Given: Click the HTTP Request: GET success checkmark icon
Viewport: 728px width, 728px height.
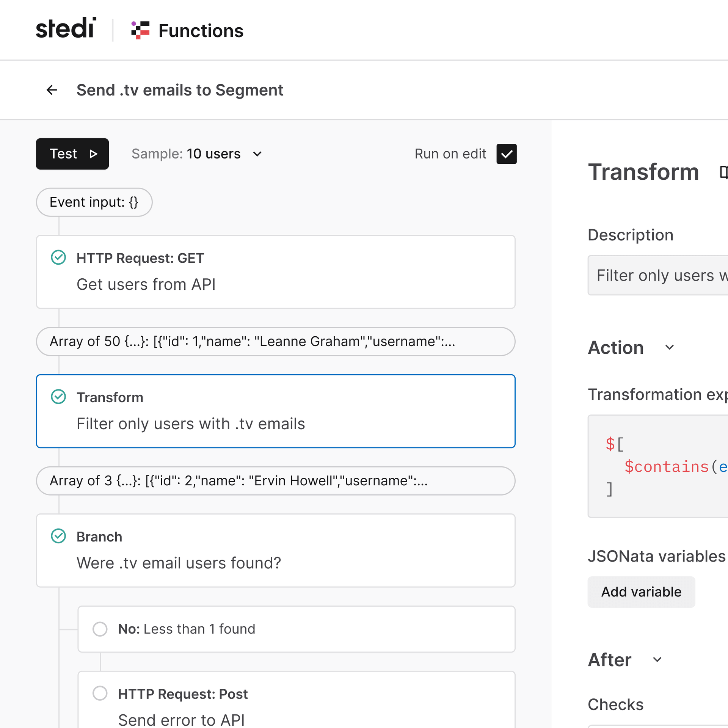Looking at the screenshot, I should [58, 258].
